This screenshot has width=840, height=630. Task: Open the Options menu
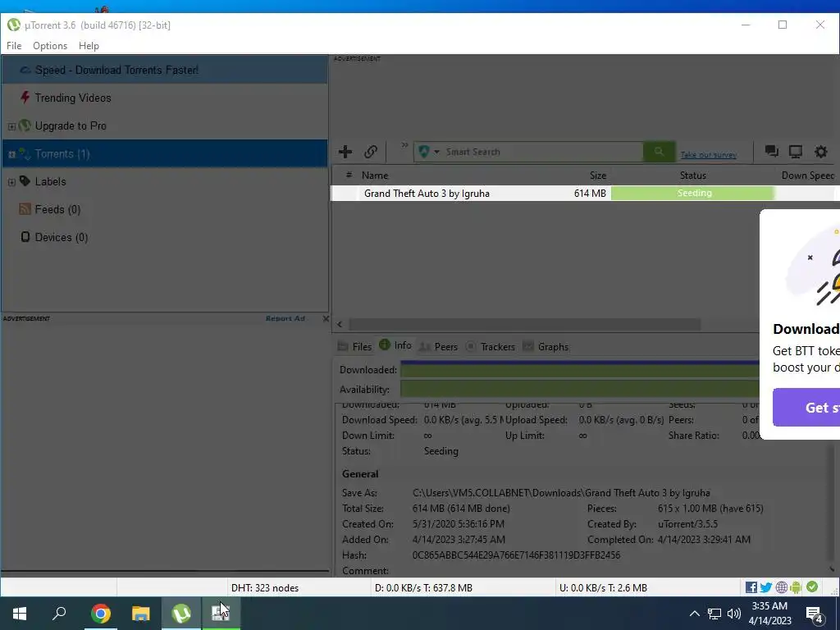tap(50, 46)
